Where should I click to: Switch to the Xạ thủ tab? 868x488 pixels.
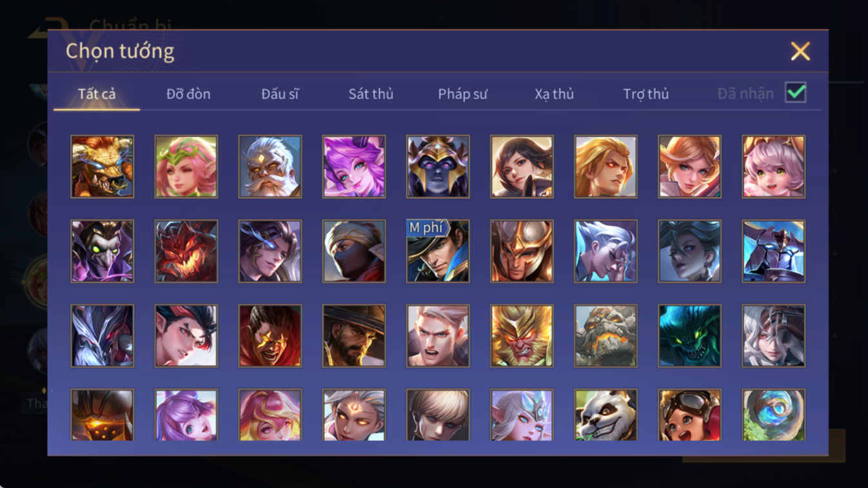[554, 94]
